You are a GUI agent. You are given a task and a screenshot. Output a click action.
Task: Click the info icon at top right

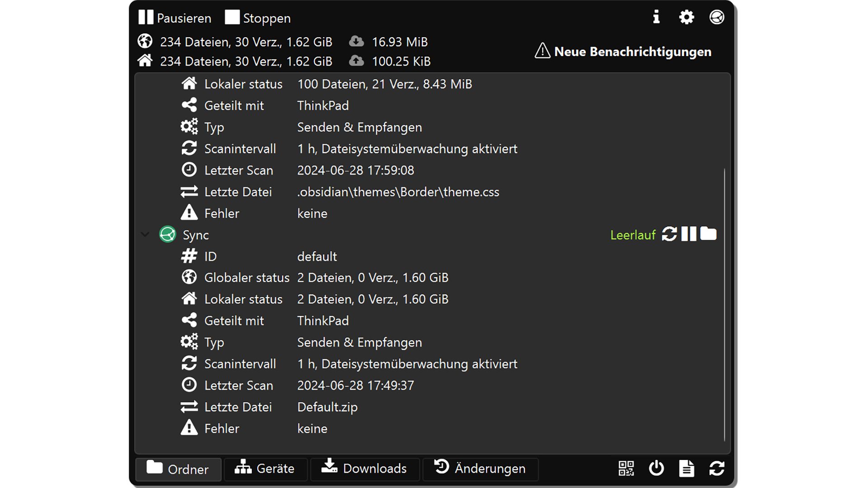click(x=656, y=17)
